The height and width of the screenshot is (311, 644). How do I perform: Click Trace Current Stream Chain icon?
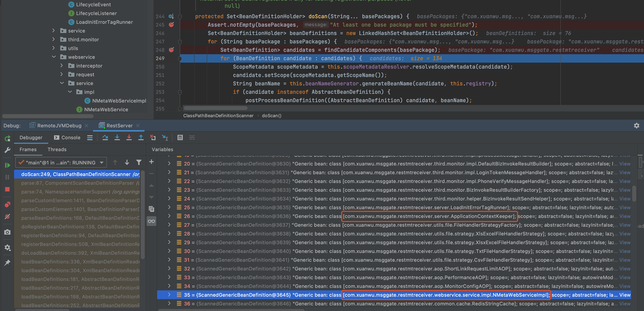click(192, 137)
